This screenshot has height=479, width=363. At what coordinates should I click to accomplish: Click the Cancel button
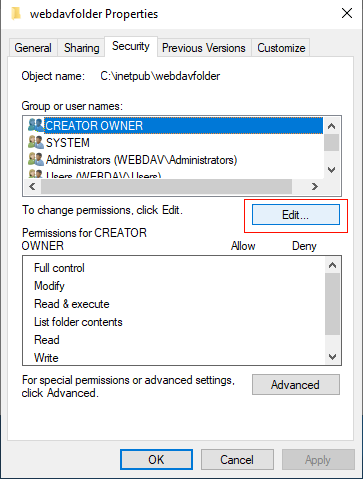(237, 460)
